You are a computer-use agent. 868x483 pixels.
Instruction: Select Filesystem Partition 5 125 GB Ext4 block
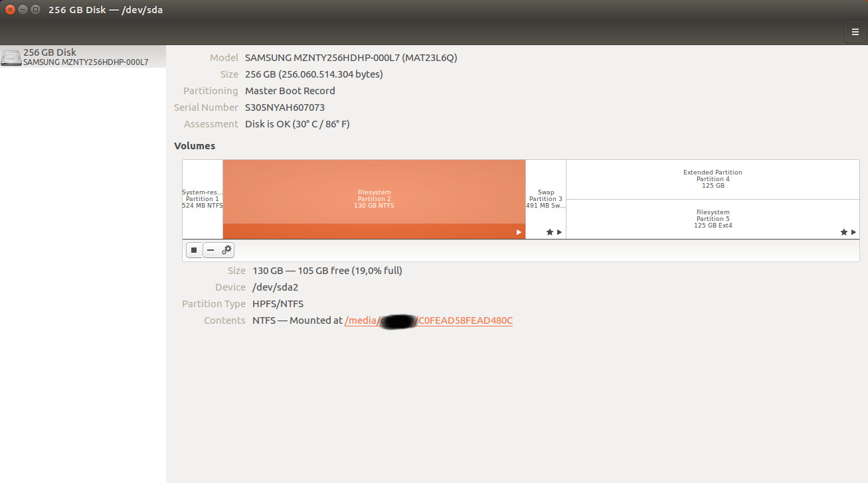coord(713,219)
